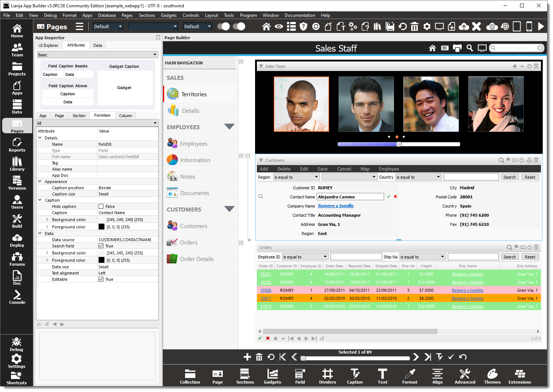Click the Deploy icon in left sidebar
The image size is (553, 392).
point(17,240)
